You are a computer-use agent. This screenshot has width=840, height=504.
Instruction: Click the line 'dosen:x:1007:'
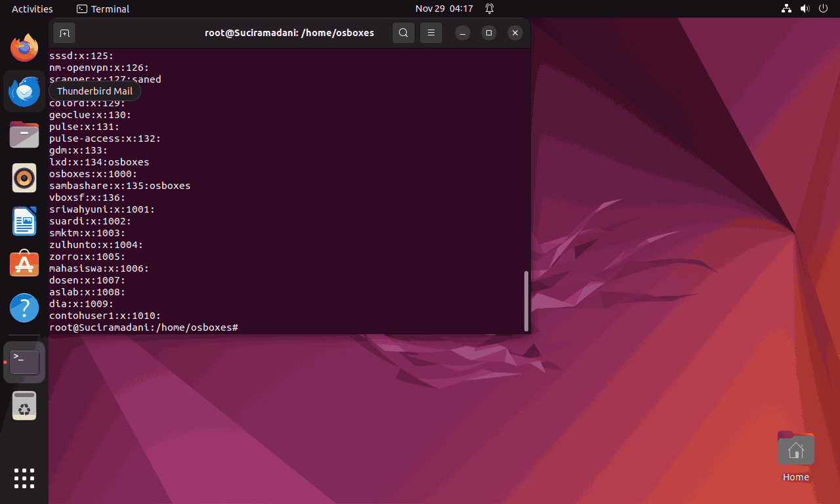87,280
